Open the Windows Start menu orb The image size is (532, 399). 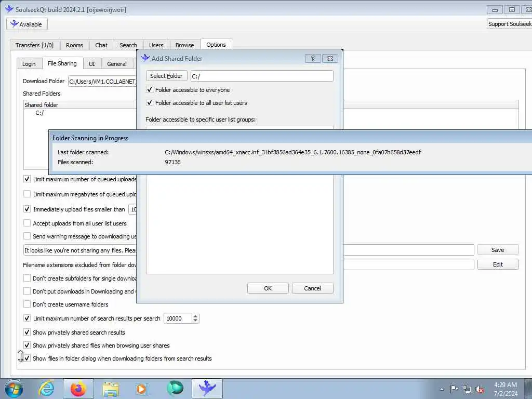[14, 389]
